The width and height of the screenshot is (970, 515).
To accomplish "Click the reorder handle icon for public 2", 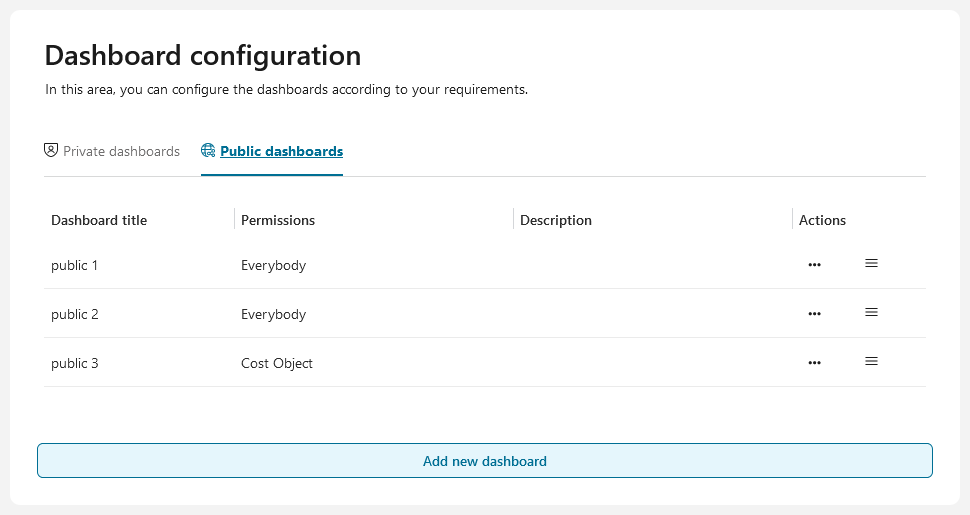I will tap(871, 313).
